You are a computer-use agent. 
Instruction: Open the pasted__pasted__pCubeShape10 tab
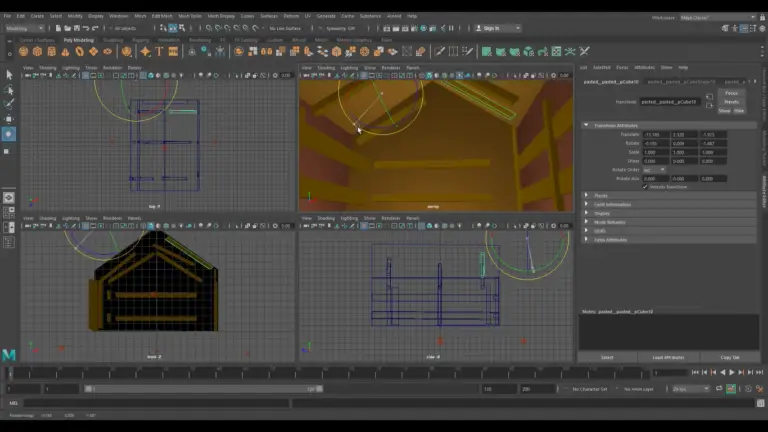tap(681, 82)
